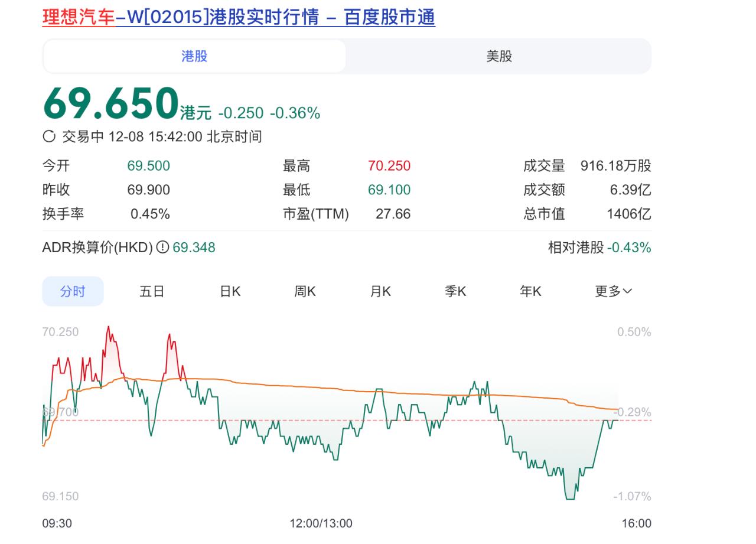Click the current price 69.650
This screenshot has width=756, height=544.
110,104
